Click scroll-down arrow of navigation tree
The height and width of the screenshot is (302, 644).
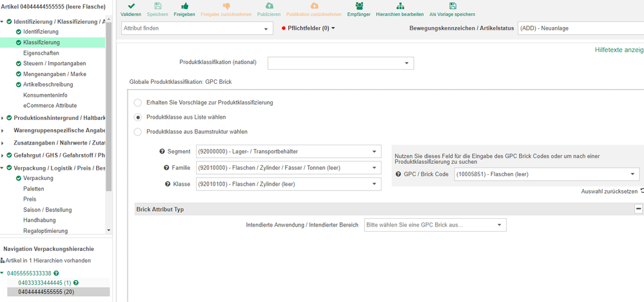tap(108, 230)
